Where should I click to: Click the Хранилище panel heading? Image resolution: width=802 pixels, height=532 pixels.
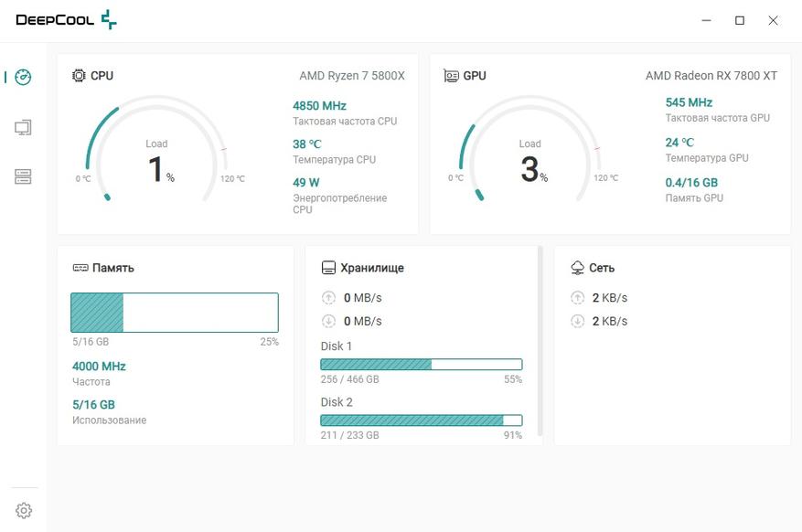(x=372, y=268)
